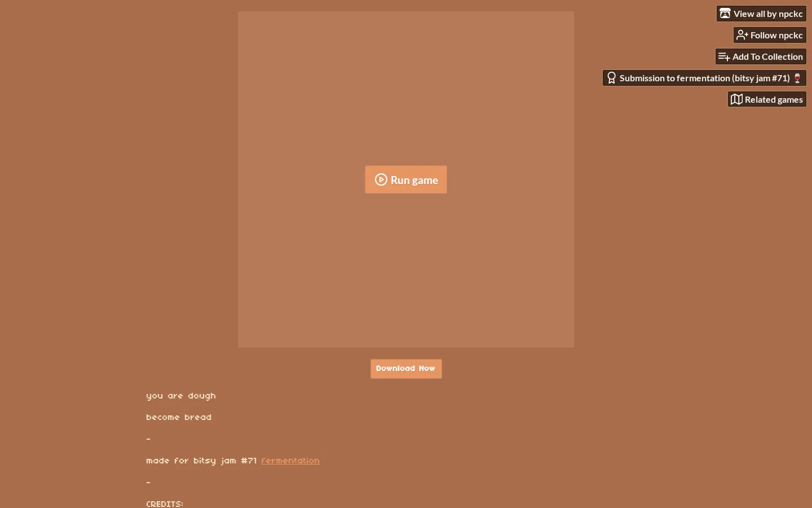Click the CREDITS: heading text
812x508 pixels.
click(165, 503)
